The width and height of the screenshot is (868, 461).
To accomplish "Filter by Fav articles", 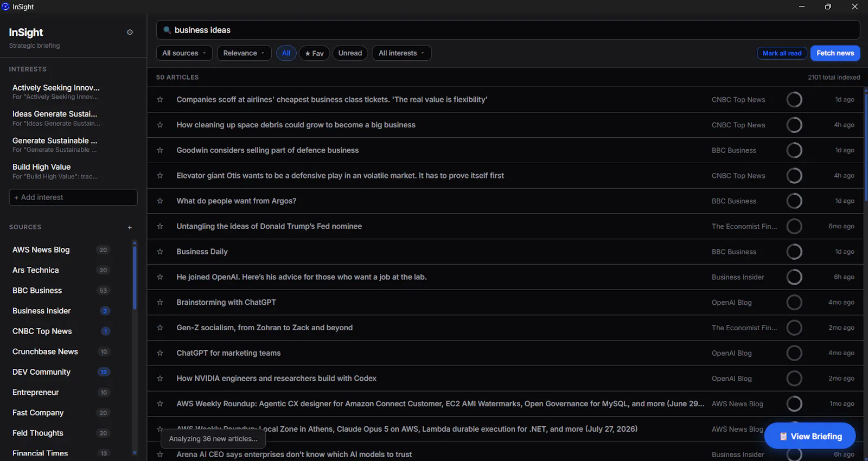I will tap(315, 53).
